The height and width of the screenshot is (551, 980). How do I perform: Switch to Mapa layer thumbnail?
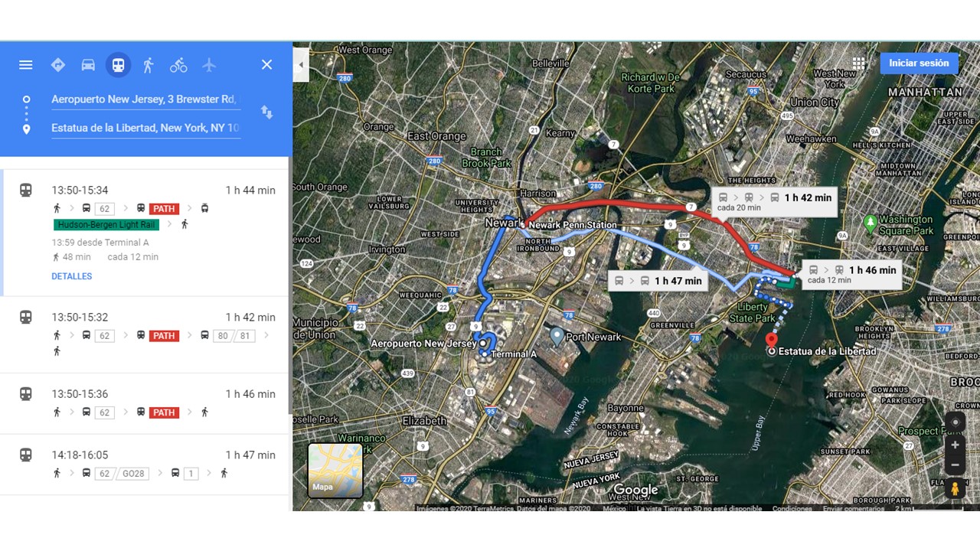pyautogui.click(x=335, y=470)
